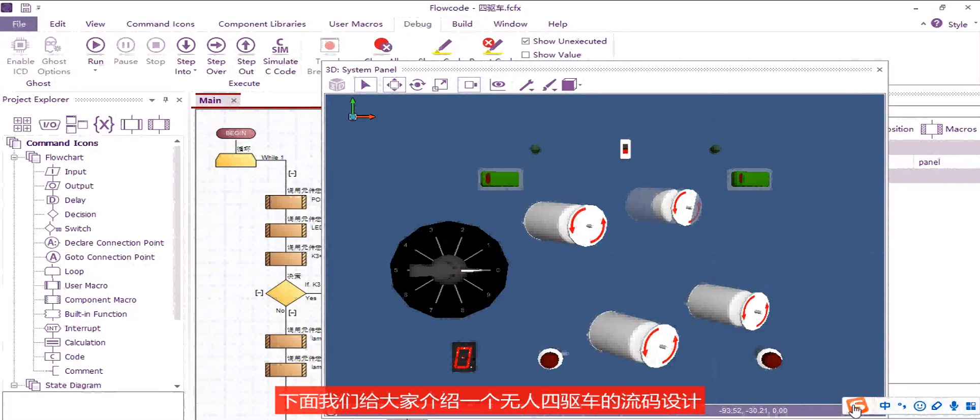This screenshot has width=980, height=420.
Task: Click the I/O ports icon in Project Explorer
Action: point(49,124)
